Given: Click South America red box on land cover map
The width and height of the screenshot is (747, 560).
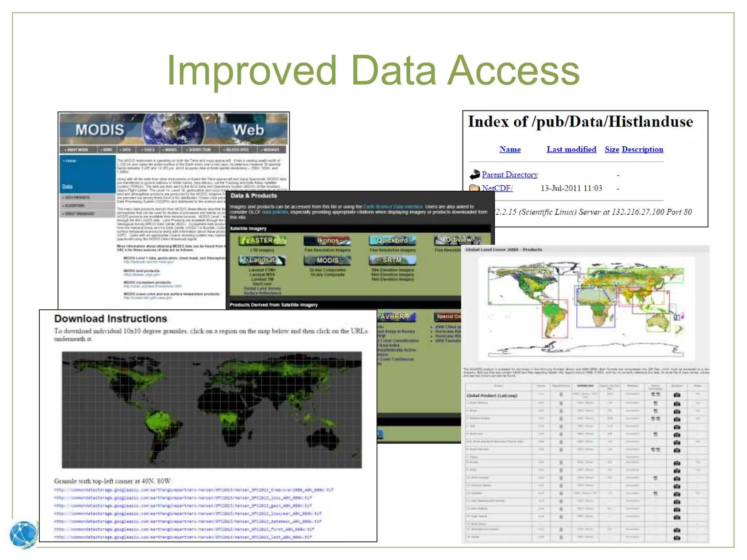Looking at the screenshot, I should 555,319.
